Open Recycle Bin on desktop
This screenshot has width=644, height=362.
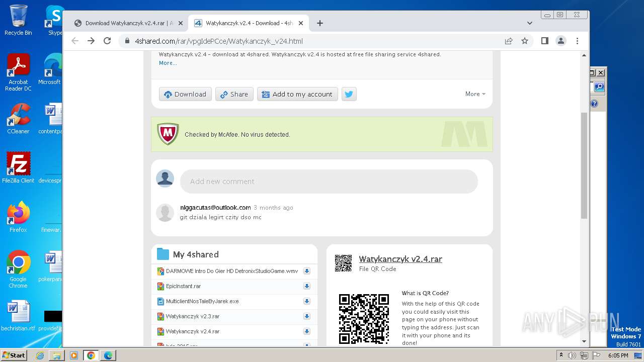point(18,20)
